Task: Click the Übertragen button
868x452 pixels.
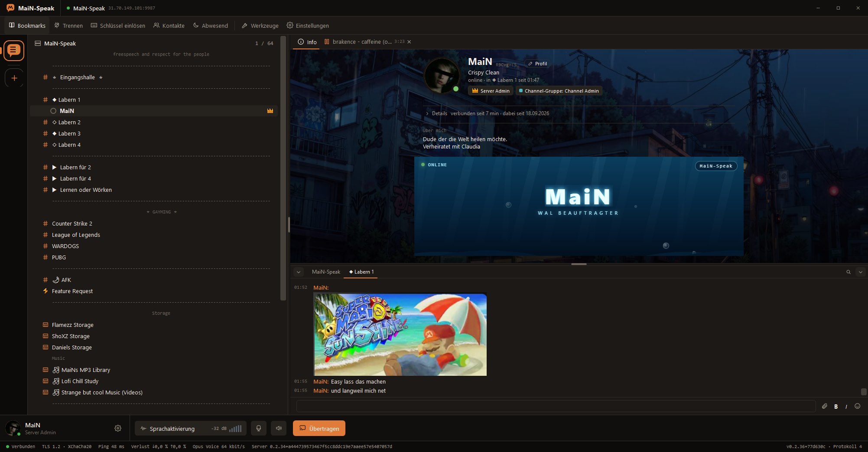Action: 319,429
